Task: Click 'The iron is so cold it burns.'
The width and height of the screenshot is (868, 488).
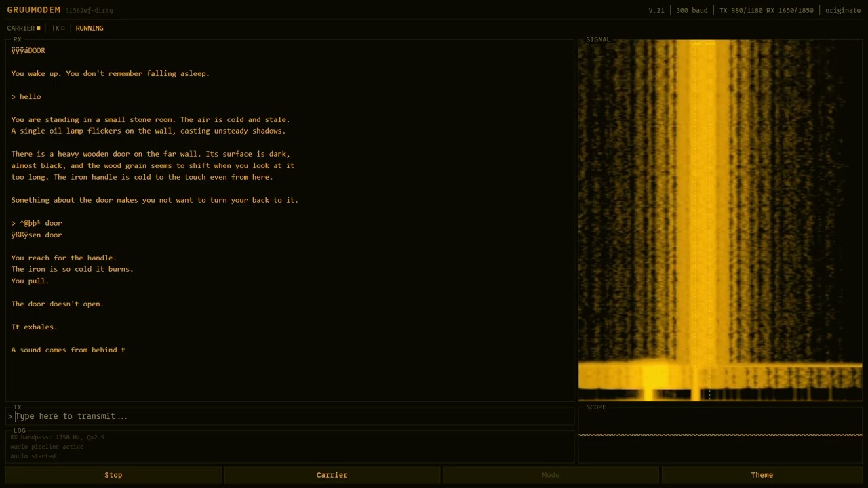Action: click(x=72, y=269)
